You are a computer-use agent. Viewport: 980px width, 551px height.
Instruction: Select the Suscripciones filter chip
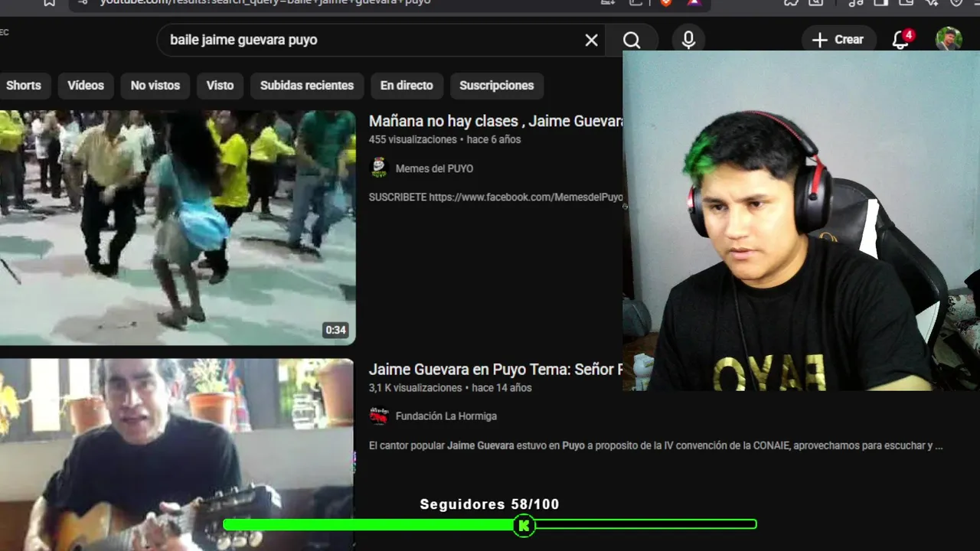click(496, 86)
